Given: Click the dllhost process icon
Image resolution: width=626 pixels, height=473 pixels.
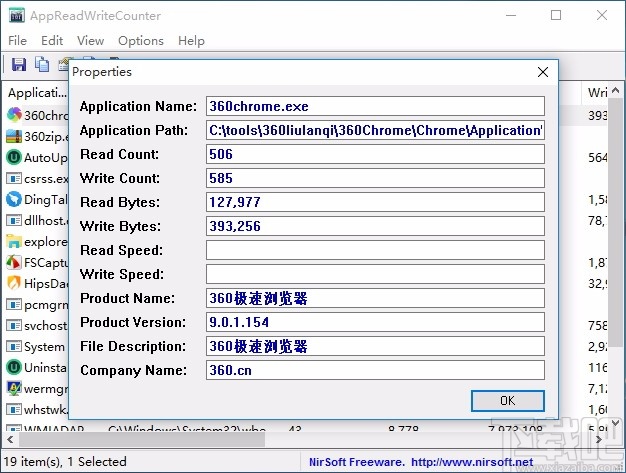Looking at the screenshot, I should point(14,220).
